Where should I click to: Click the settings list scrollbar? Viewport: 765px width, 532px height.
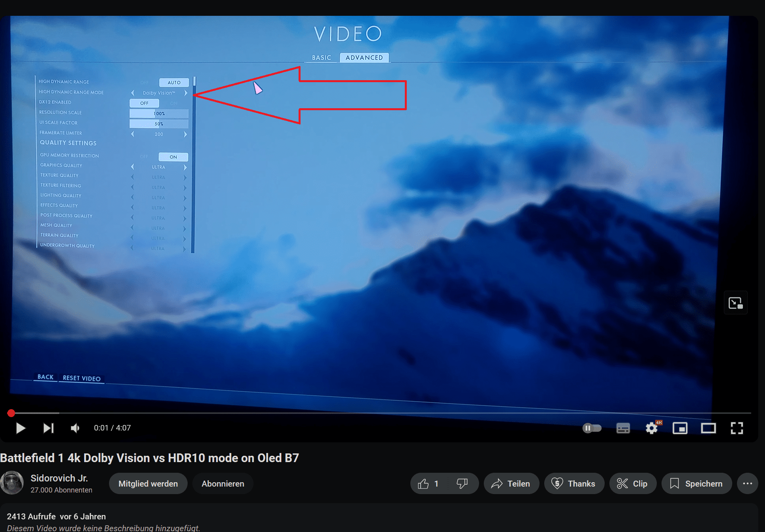[x=194, y=165]
